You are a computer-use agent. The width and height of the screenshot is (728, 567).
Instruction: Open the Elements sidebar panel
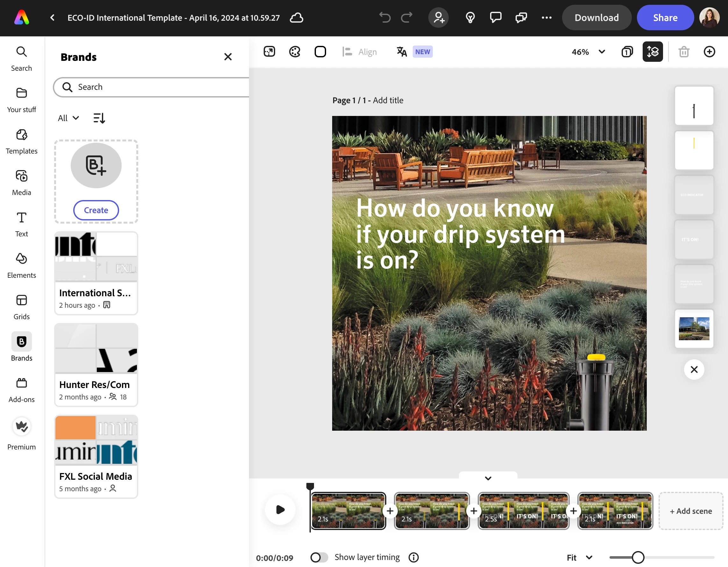coord(21,265)
